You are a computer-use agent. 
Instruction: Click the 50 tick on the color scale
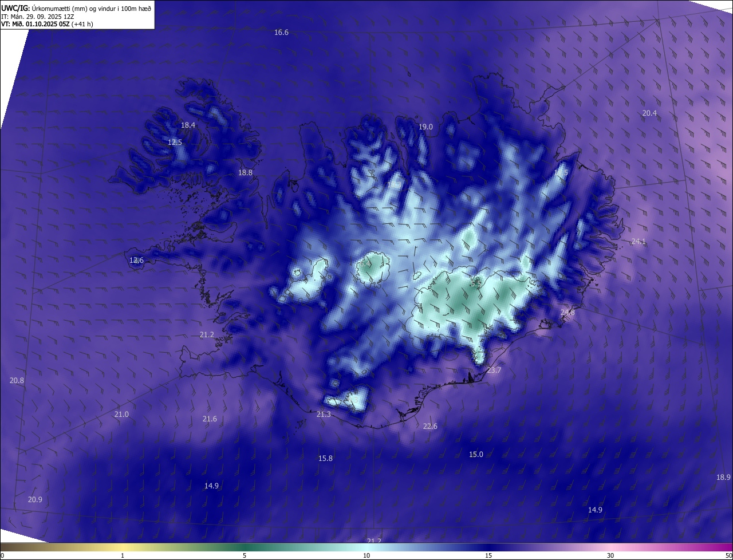(728, 555)
